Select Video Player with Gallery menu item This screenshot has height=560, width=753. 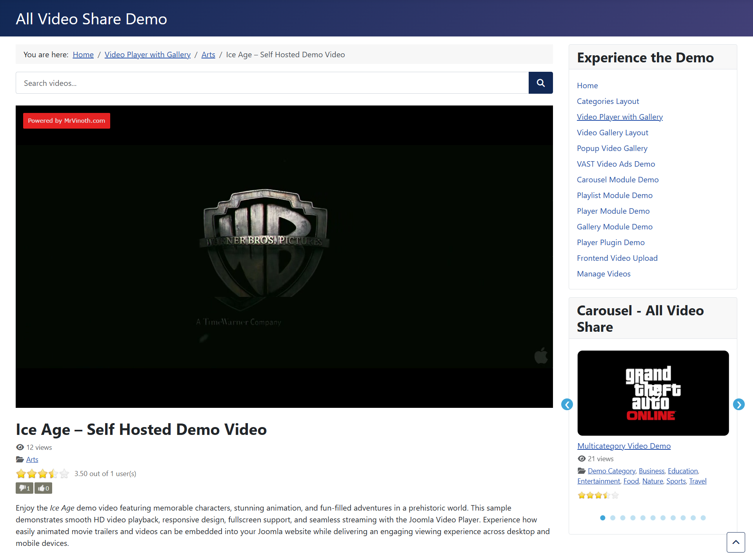[x=620, y=117]
